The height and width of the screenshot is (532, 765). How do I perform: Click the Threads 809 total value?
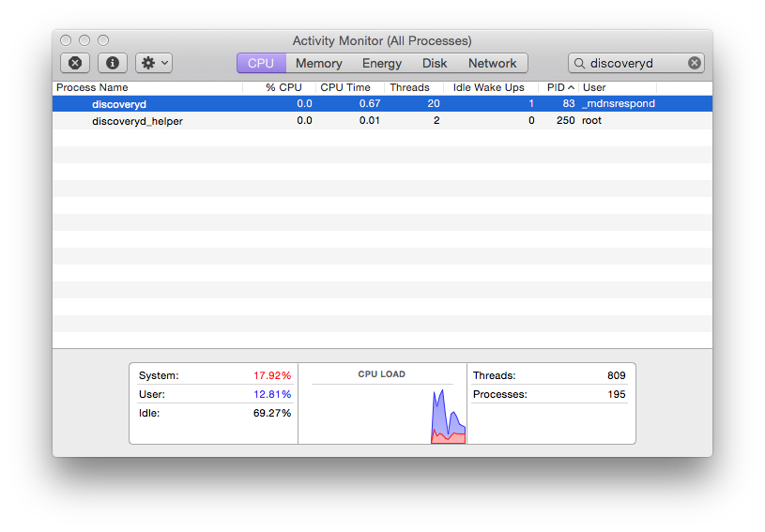click(616, 375)
